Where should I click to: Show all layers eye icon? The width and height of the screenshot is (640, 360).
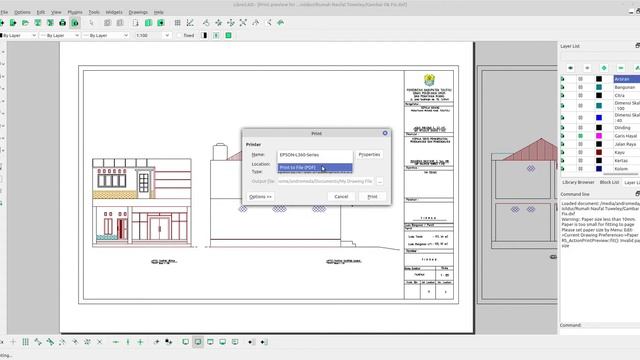(x=571, y=68)
